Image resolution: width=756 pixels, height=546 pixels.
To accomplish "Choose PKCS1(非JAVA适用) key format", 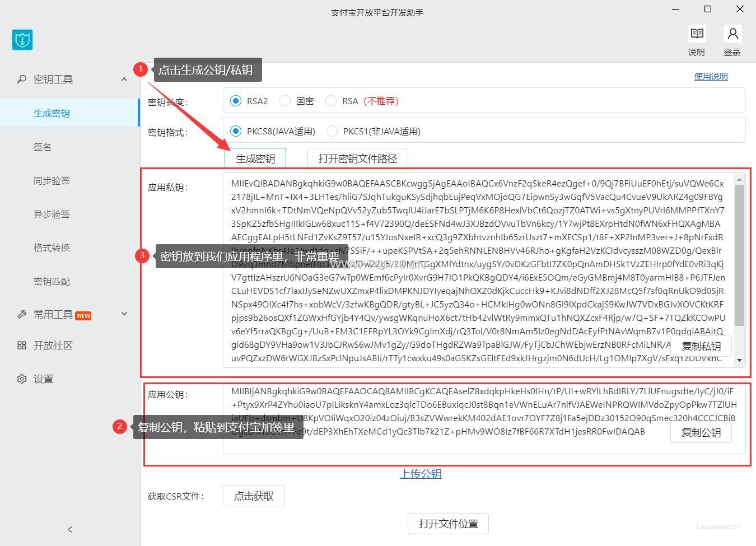I will [332, 131].
